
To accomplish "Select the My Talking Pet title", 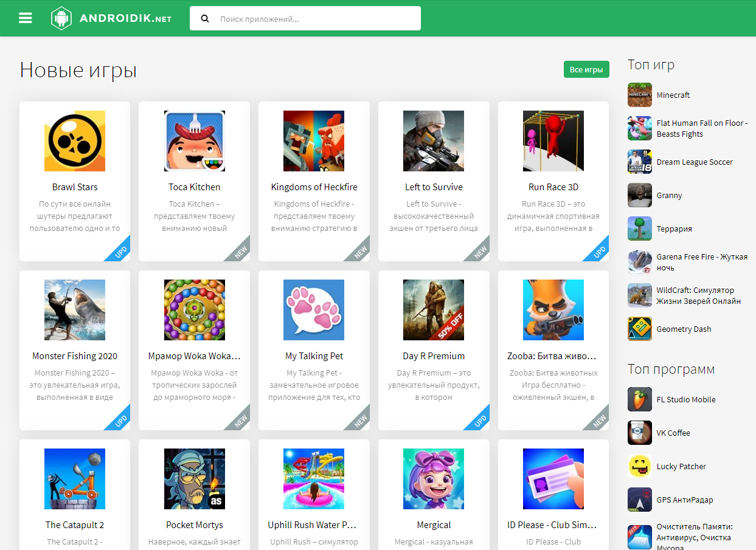I will [x=314, y=356].
